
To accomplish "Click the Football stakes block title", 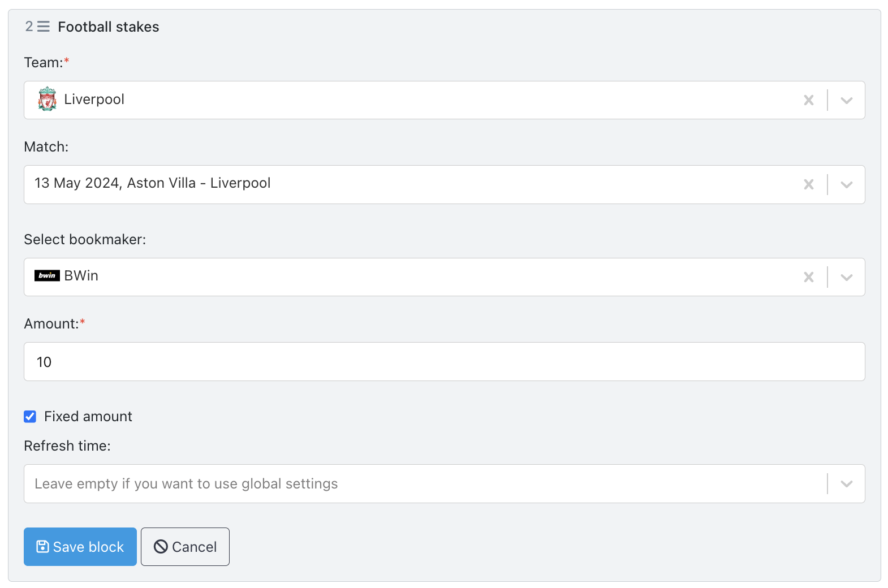I will 109,27.
